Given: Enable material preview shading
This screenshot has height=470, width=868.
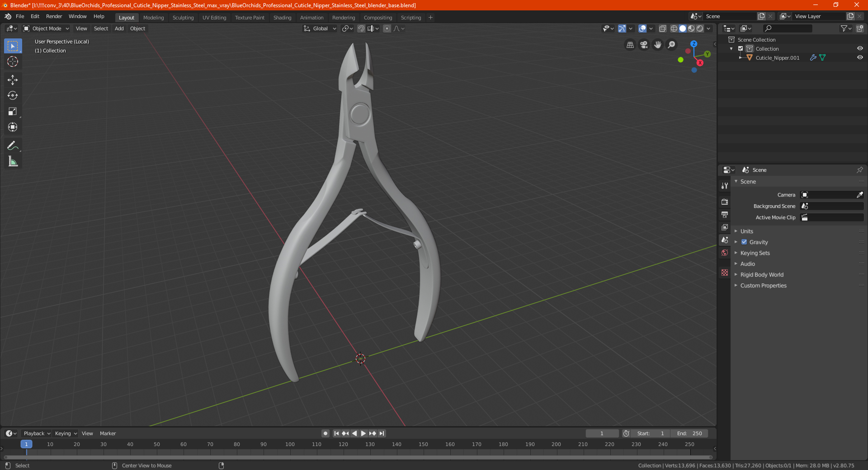Looking at the screenshot, I should (691, 28).
